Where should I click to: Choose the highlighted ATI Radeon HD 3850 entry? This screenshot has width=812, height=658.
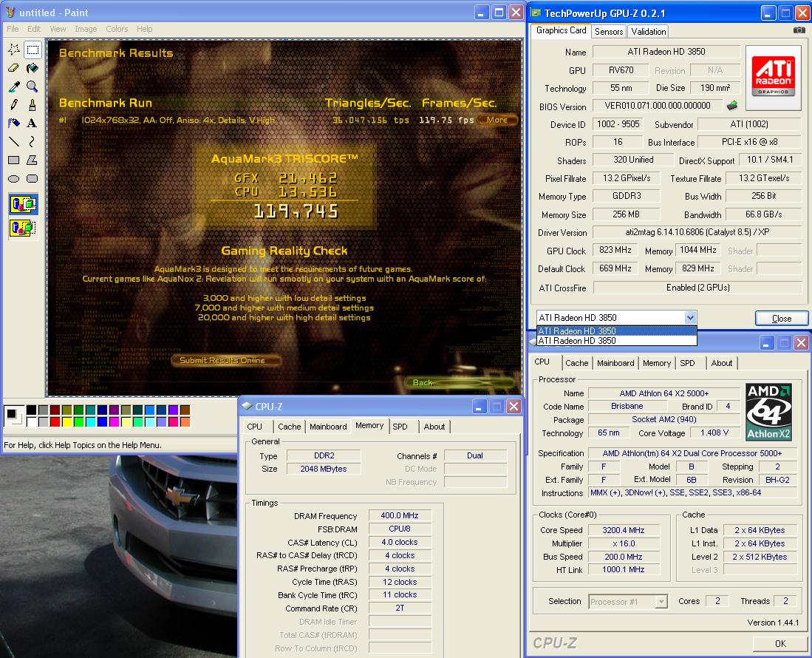617,330
